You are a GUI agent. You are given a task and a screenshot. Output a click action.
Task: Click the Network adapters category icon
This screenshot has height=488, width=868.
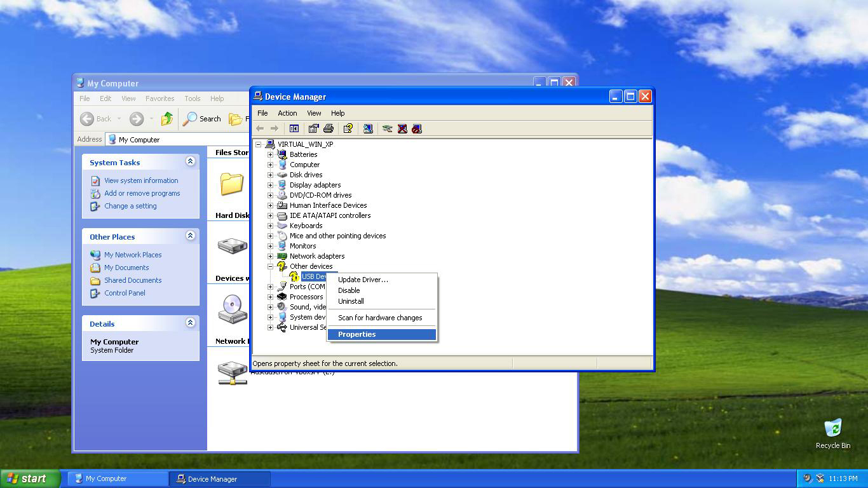(282, 256)
